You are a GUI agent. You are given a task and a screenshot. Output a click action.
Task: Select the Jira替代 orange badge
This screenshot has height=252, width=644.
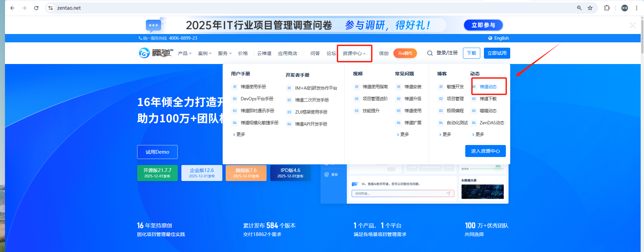(x=405, y=53)
